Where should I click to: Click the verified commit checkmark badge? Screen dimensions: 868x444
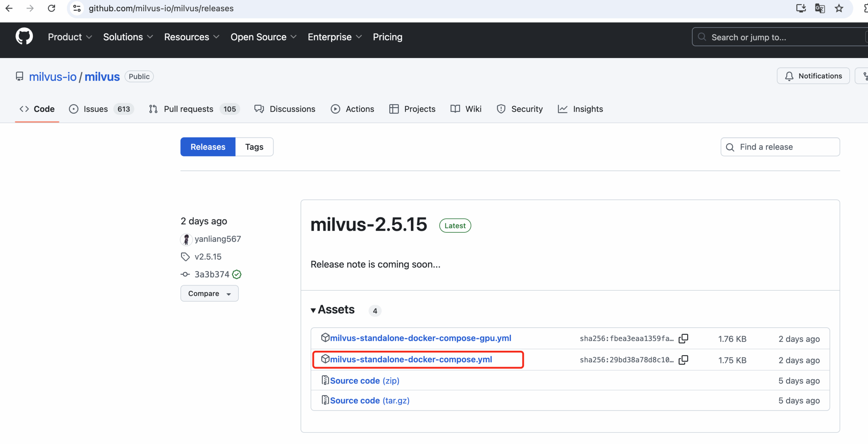[x=237, y=274]
